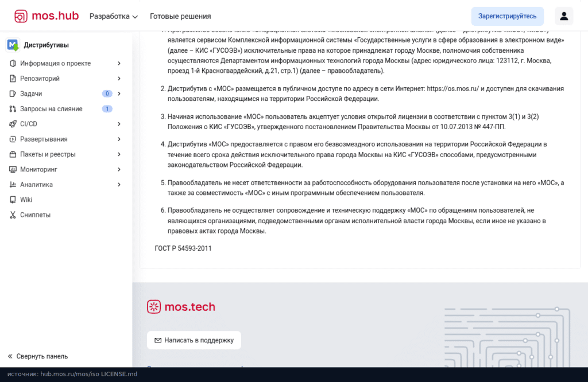Click the Аналитика chart icon

pos(13,184)
